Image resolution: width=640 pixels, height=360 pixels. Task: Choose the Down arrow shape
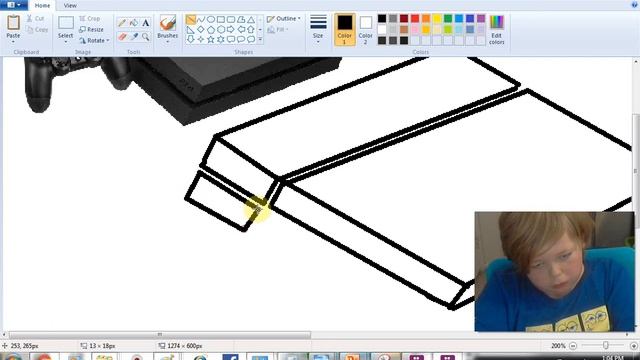pyautogui.click(x=191, y=40)
